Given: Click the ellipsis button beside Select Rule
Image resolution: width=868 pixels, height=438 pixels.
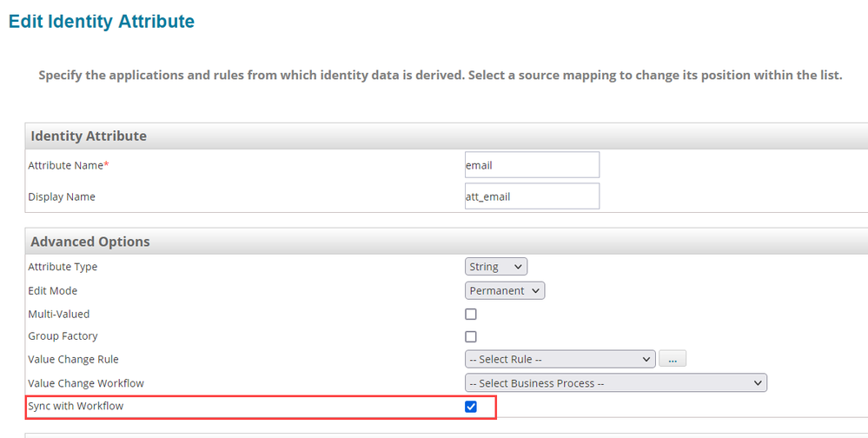Looking at the screenshot, I should click(x=673, y=359).
